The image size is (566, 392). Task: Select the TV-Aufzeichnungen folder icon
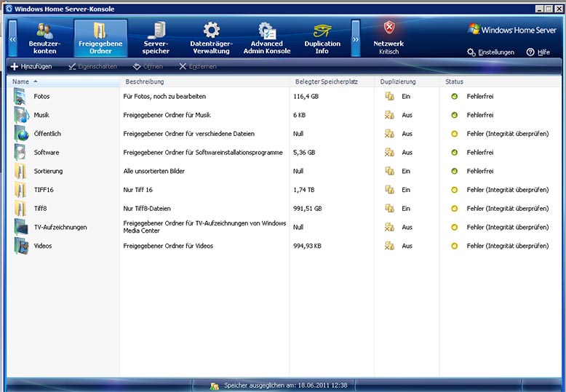[20, 227]
